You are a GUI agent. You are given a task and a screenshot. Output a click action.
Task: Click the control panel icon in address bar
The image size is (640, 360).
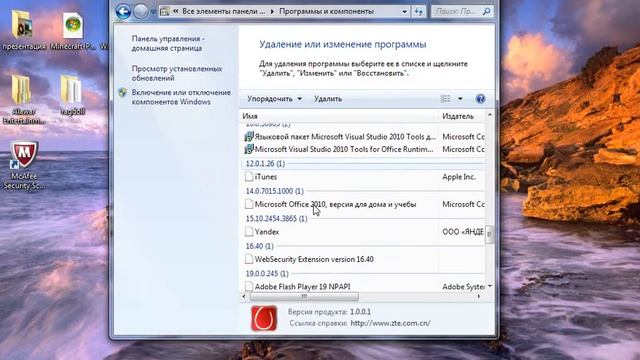click(x=165, y=11)
